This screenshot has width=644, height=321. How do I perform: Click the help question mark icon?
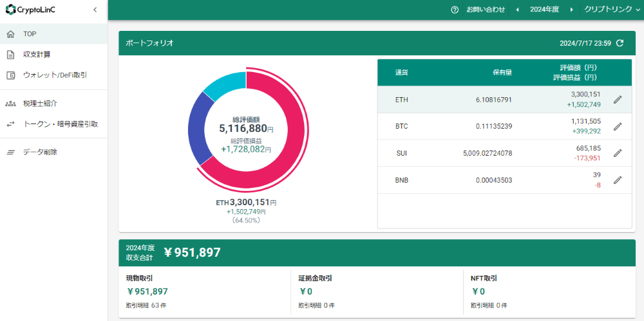point(455,10)
